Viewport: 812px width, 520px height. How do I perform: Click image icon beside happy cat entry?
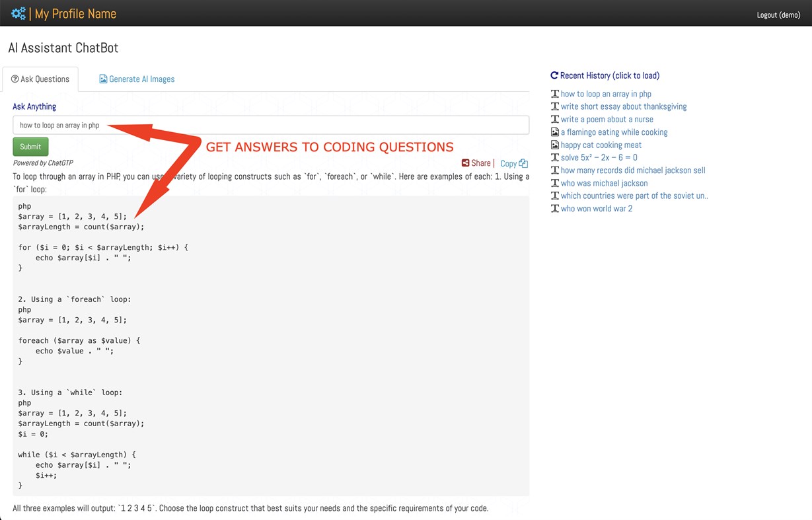(x=555, y=145)
